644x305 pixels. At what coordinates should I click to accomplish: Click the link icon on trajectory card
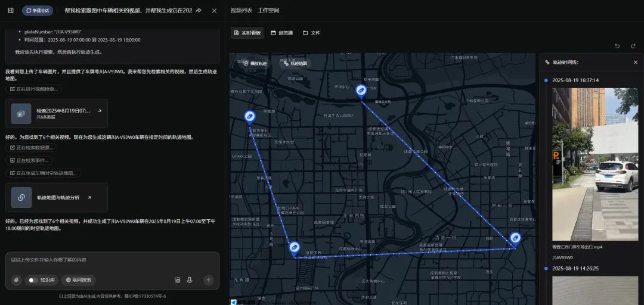(21, 197)
